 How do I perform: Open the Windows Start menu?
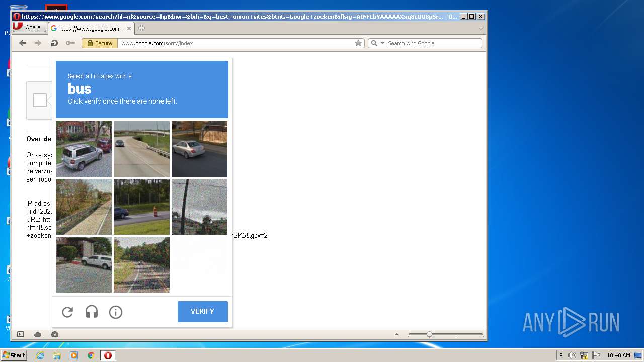[14, 355]
